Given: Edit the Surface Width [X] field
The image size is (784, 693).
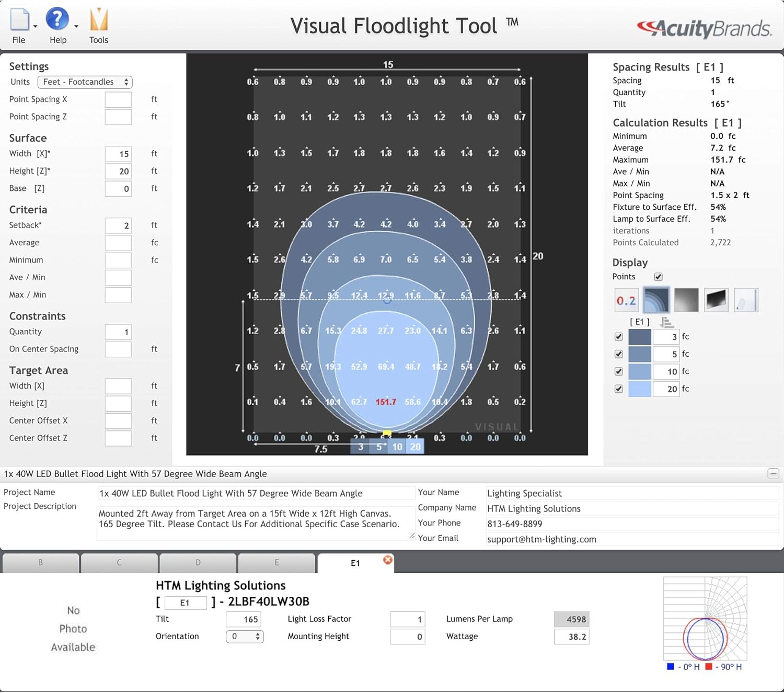Looking at the screenshot, I should (x=118, y=154).
